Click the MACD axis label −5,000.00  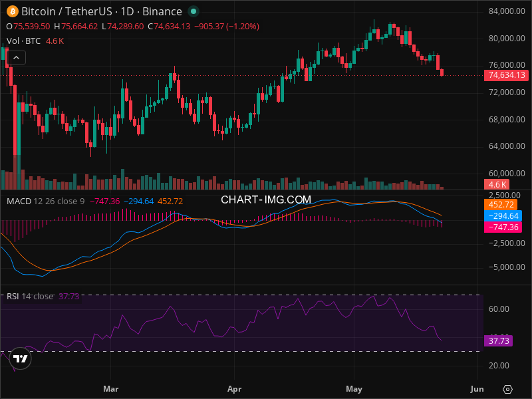[507, 267]
